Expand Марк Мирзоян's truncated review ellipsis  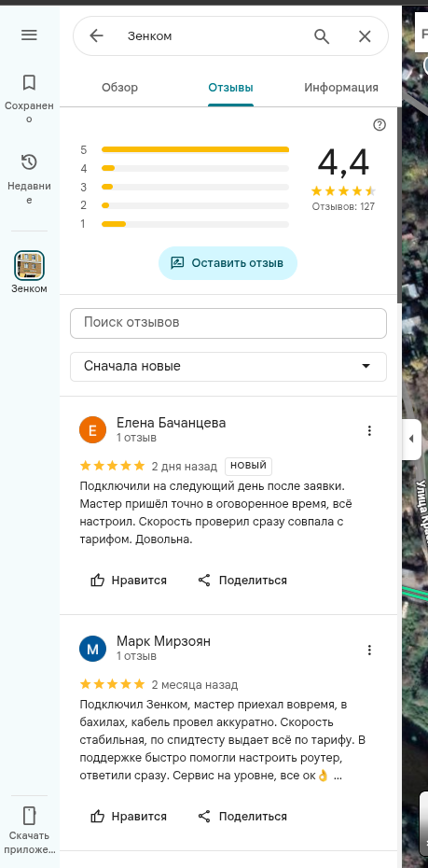click(x=338, y=776)
